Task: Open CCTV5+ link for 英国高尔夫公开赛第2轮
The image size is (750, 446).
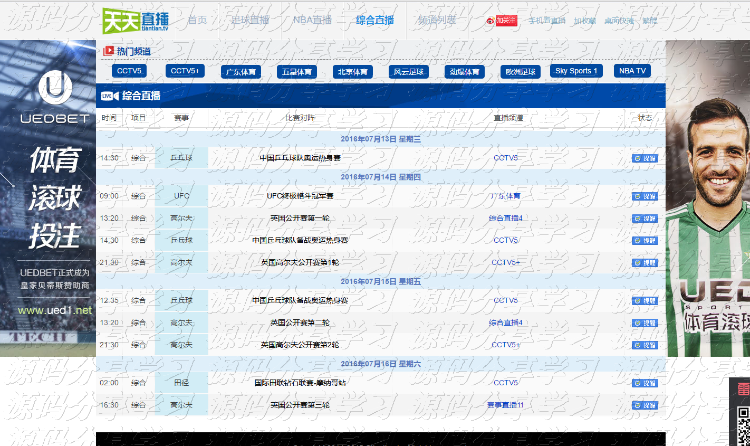Action: [506, 345]
